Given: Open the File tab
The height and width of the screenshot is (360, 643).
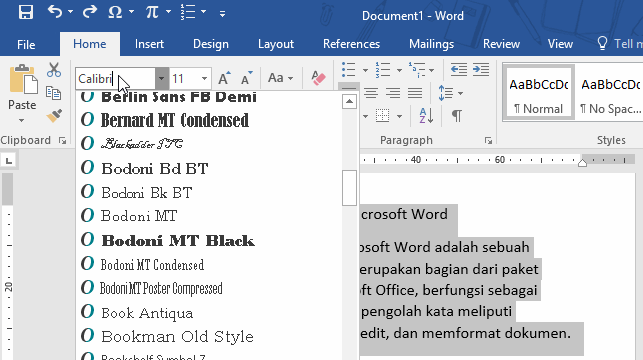Looking at the screenshot, I should (x=26, y=44).
